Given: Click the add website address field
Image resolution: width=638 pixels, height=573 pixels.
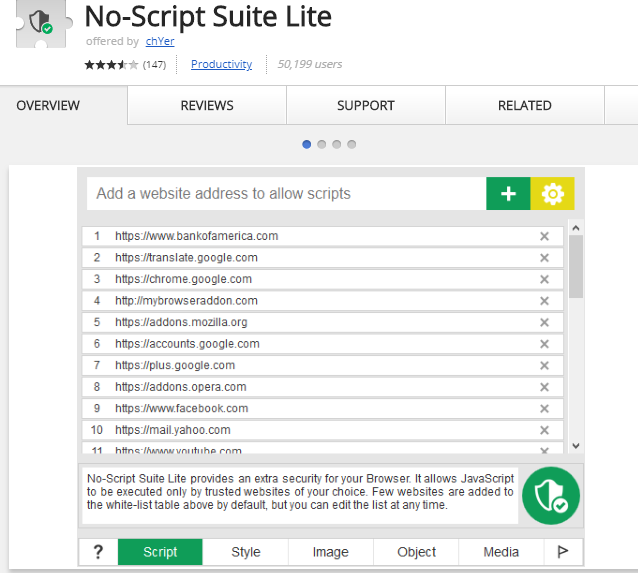Looking at the screenshot, I should (286, 194).
